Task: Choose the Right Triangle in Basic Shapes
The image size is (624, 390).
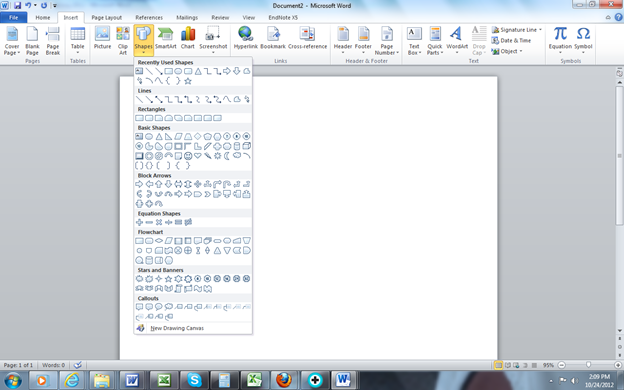Action: [168, 136]
